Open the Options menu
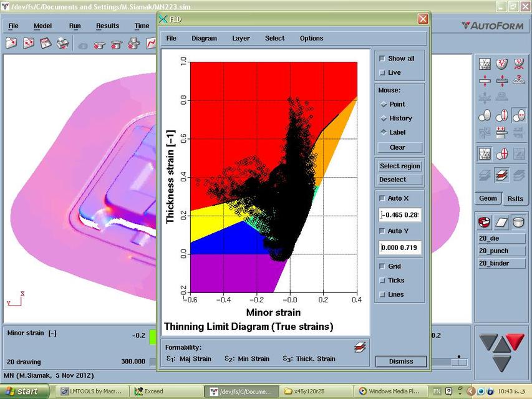The height and width of the screenshot is (399, 532). [x=311, y=38]
